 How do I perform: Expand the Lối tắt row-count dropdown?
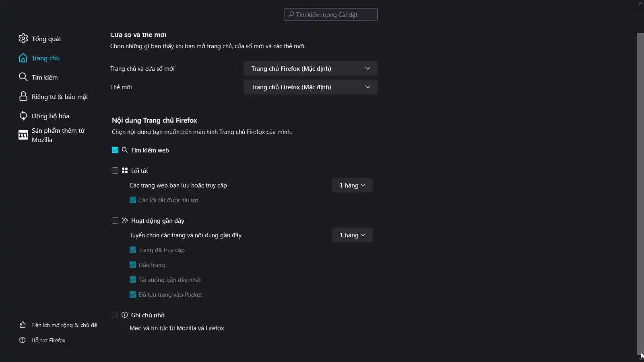[352, 185]
